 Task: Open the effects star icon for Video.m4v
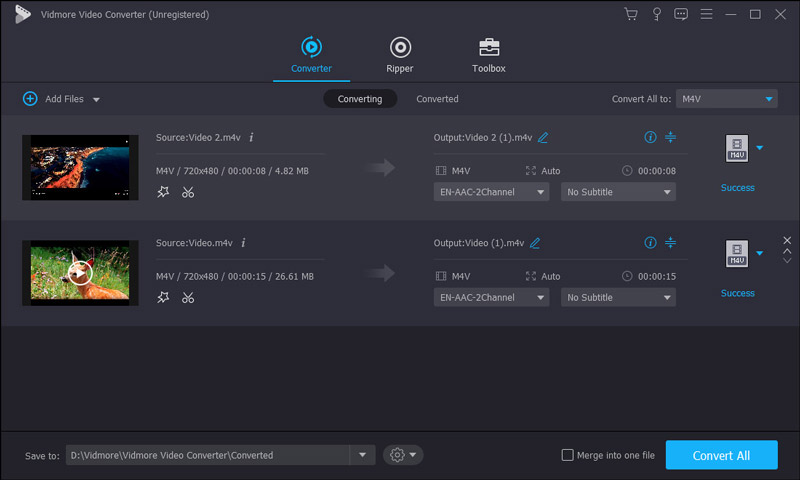(x=164, y=297)
